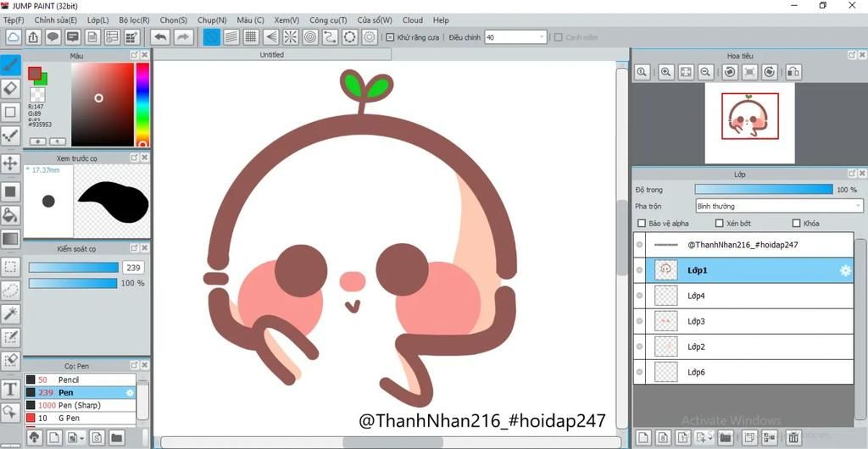
Task: Select the Eraser tool in left toolbar
Action: pyautogui.click(x=10, y=88)
